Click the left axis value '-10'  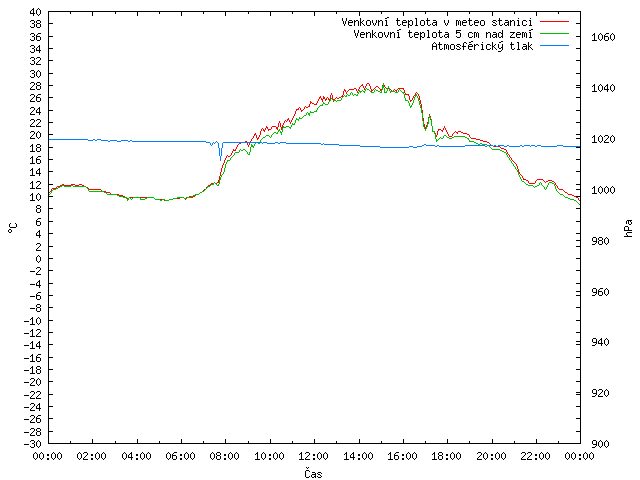[x=33, y=321]
